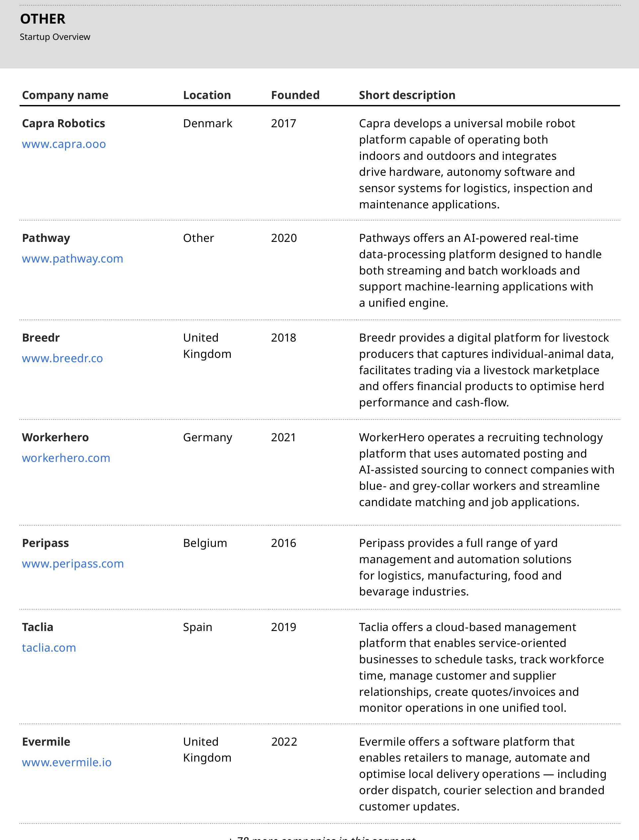Click the Company name column header

click(x=65, y=95)
